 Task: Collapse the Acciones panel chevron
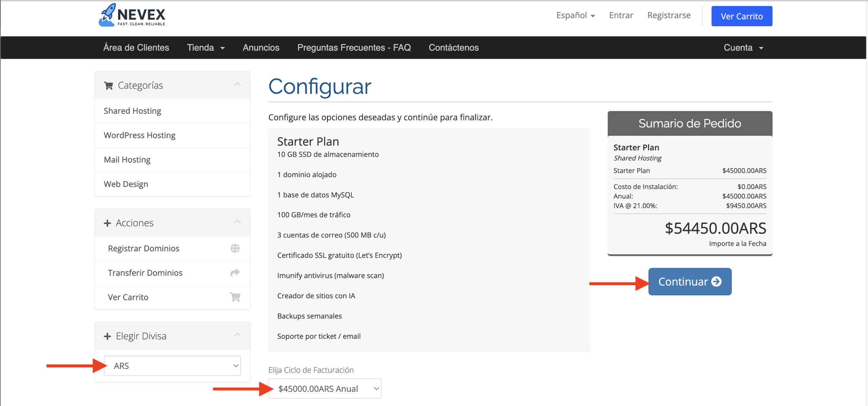coord(237,222)
